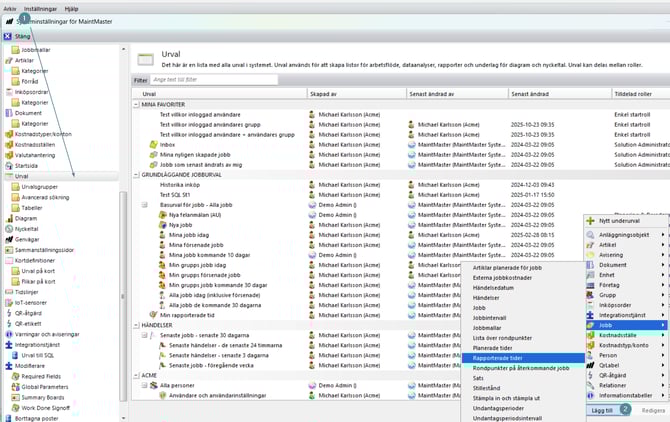Open the Startsida item in sidebar

(28, 166)
